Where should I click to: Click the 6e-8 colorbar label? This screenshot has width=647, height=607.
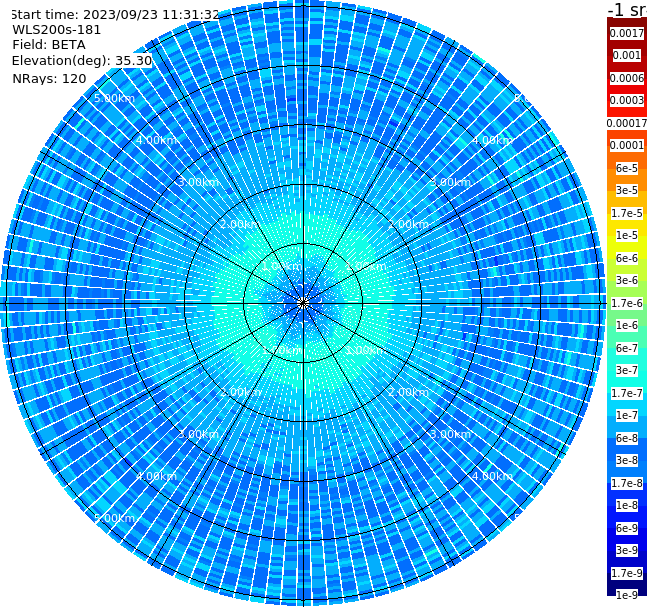tap(627, 438)
